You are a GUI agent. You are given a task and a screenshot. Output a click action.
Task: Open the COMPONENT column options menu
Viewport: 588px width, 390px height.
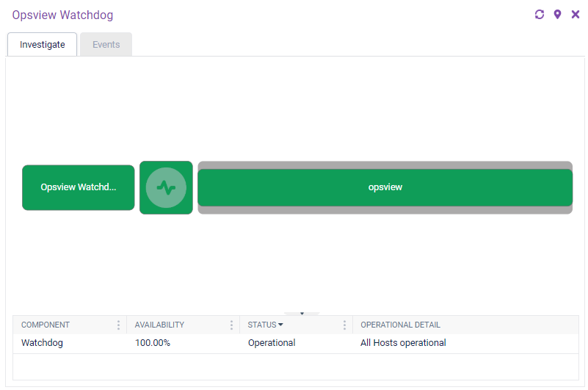118,325
